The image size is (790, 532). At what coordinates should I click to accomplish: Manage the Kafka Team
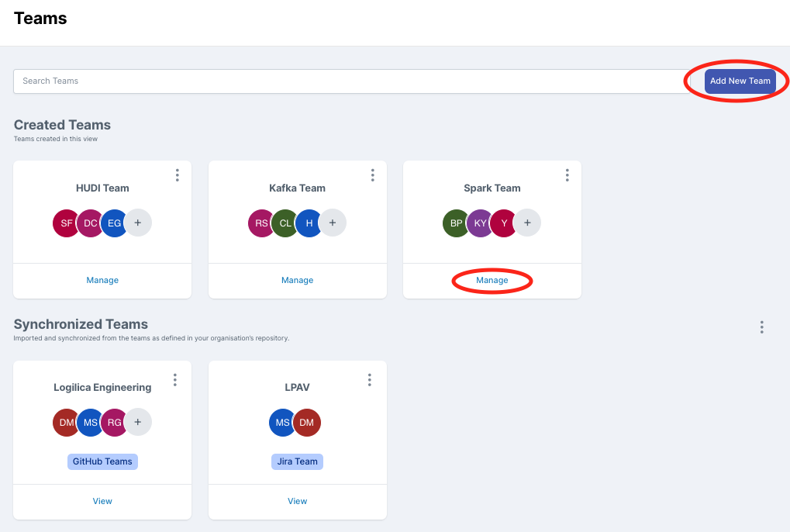(x=297, y=280)
